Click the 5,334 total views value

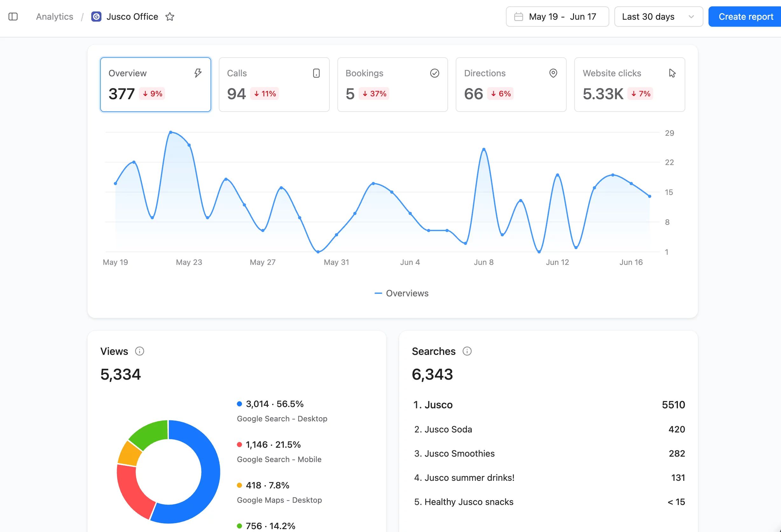point(121,374)
